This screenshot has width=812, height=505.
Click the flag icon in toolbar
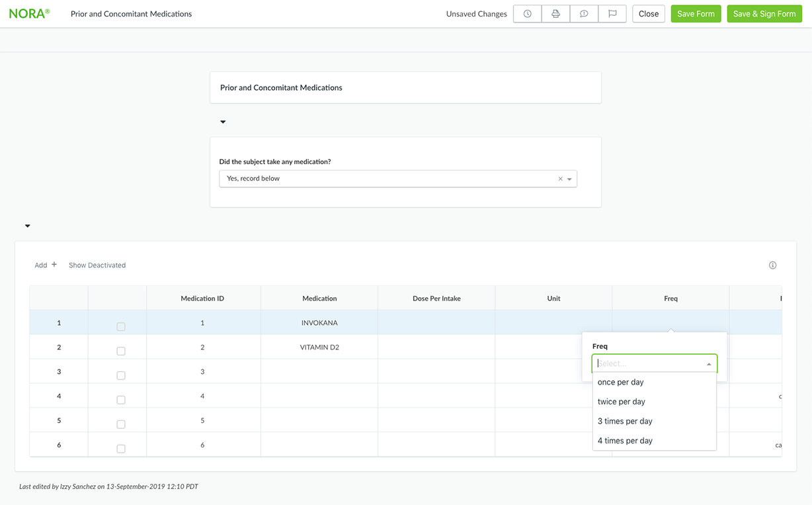612,14
